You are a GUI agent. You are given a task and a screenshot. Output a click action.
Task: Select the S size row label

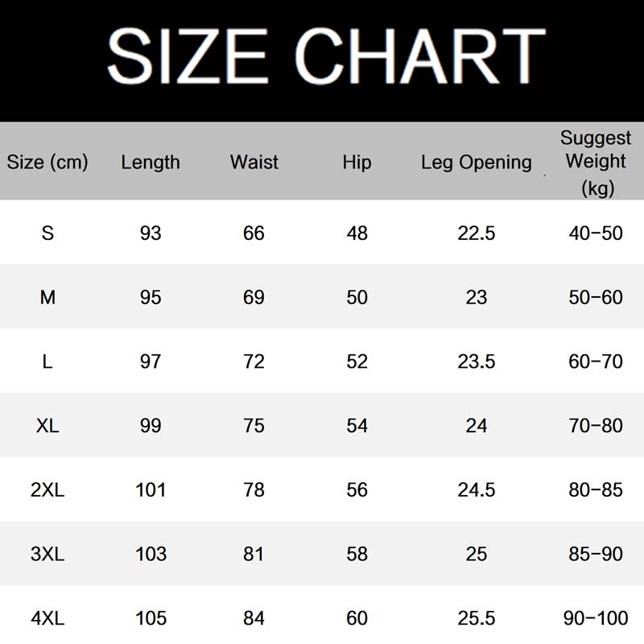47,233
